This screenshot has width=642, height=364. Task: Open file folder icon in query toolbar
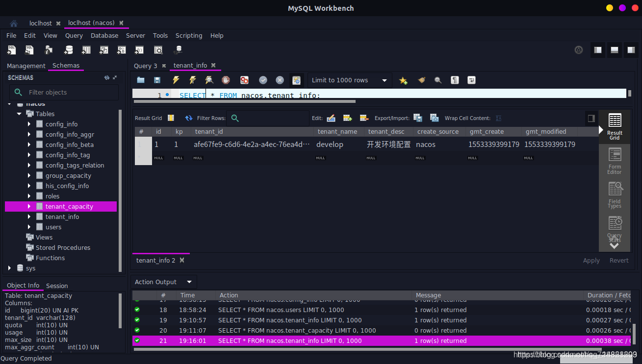click(x=141, y=80)
